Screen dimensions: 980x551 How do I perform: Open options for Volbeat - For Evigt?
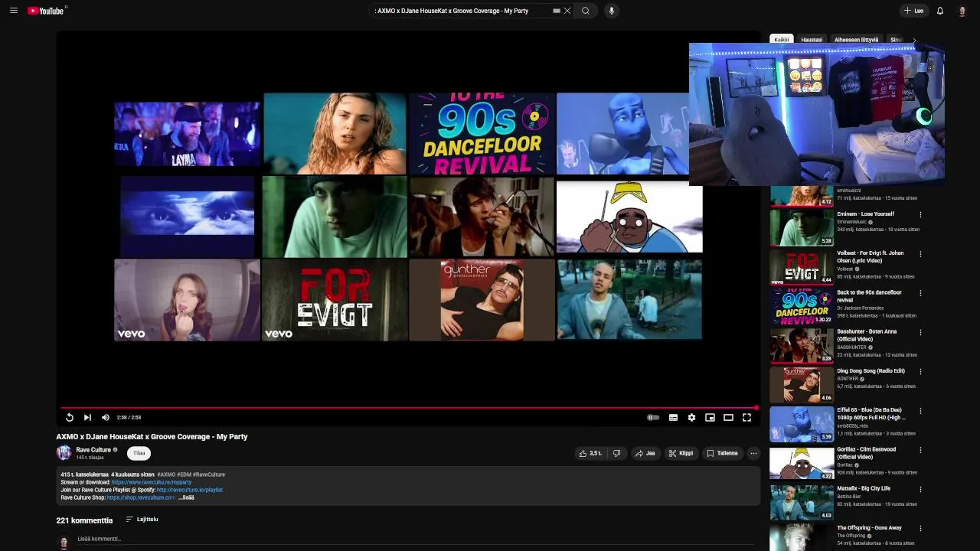pyautogui.click(x=920, y=253)
